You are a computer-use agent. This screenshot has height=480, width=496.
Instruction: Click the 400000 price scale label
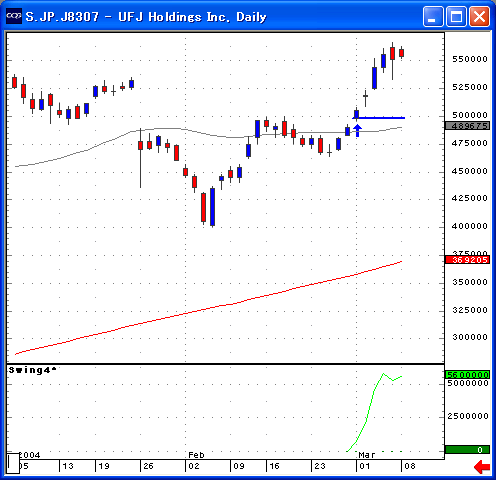[x=470, y=226]
